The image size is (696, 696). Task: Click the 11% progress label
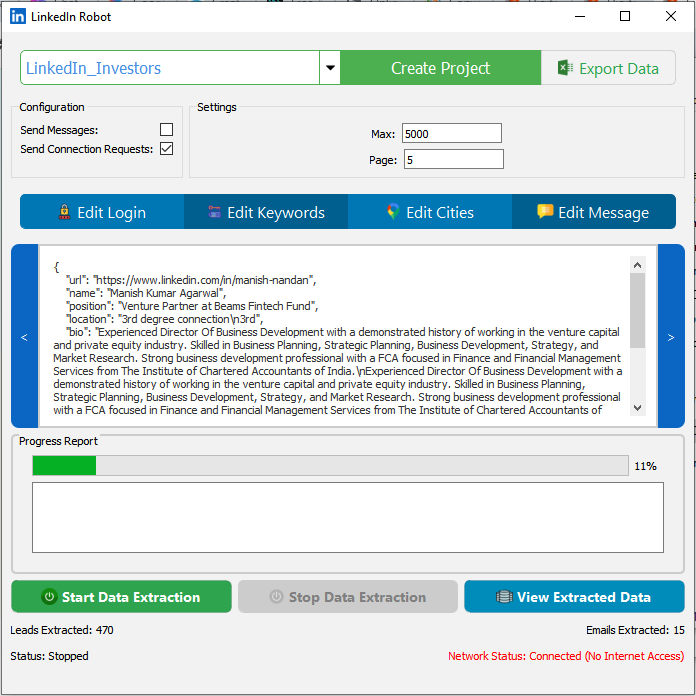(x=645, y=466)
